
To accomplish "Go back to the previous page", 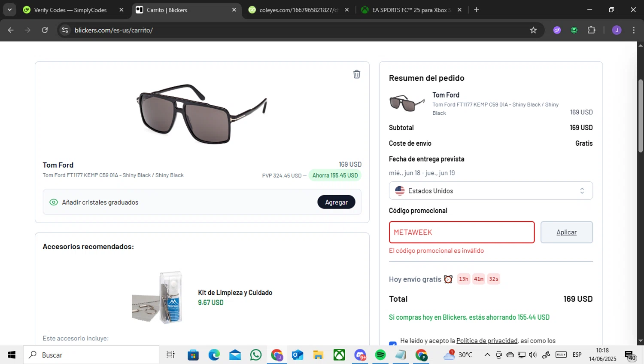I will (x=11, y=30).
